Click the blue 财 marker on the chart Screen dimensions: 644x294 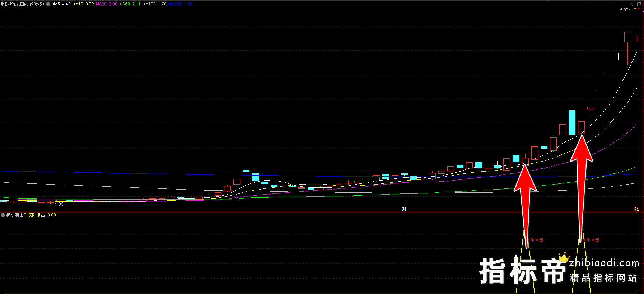click(x=404, y=209)
